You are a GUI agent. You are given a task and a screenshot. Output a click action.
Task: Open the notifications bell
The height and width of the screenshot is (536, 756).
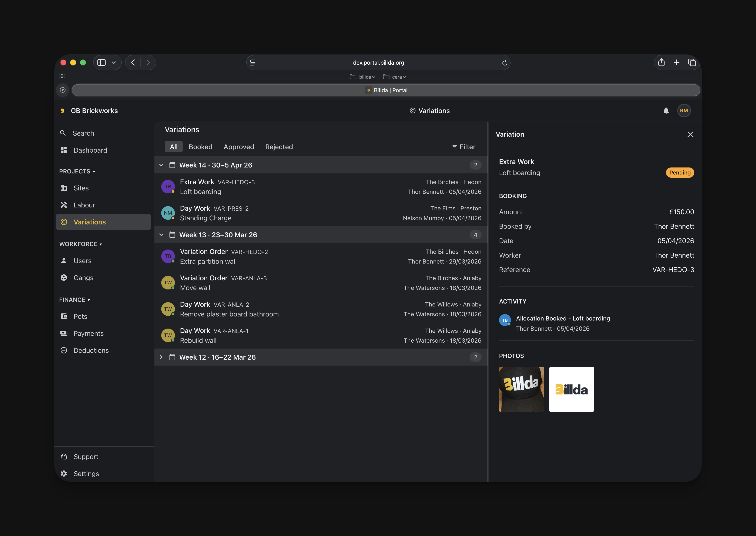666,111
